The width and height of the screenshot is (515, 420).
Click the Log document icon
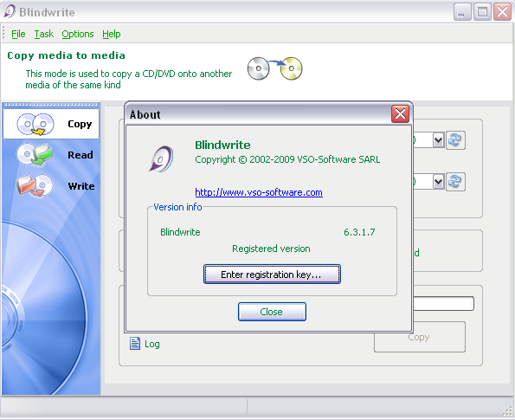click(135, 344)
